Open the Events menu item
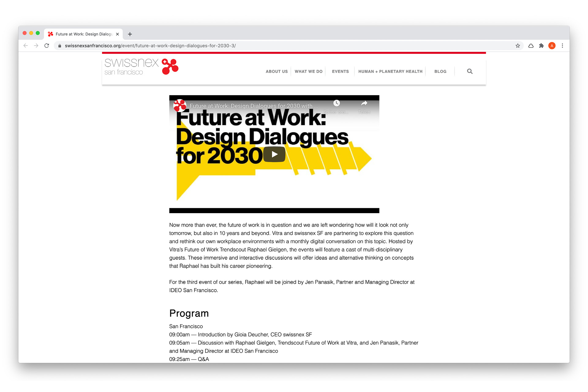 [340, 71]
